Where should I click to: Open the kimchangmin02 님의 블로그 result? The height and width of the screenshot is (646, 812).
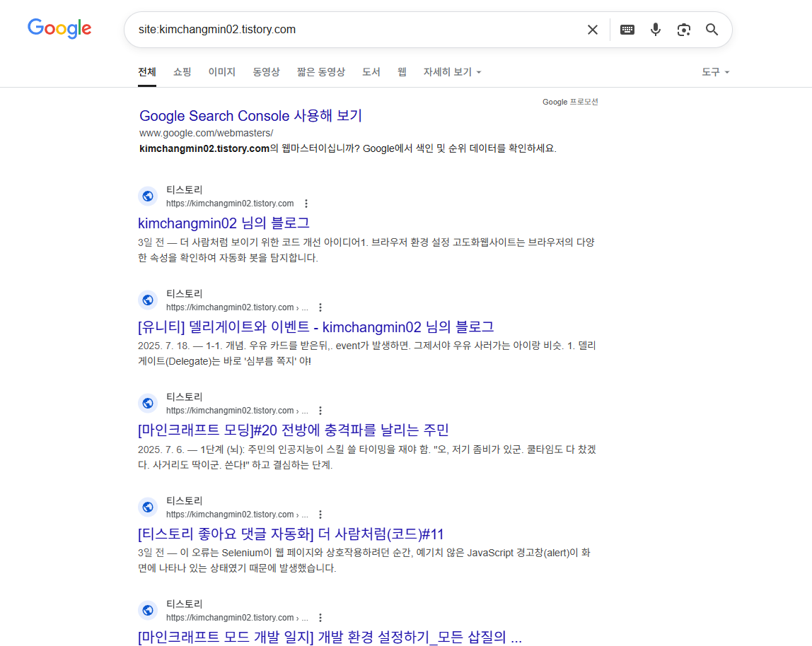(x=224, y=223)
